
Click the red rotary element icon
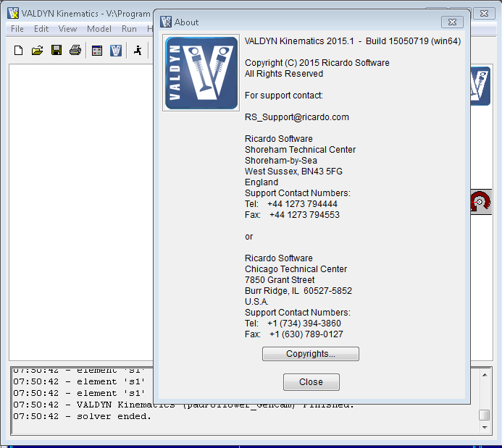[x=481, y=202]
